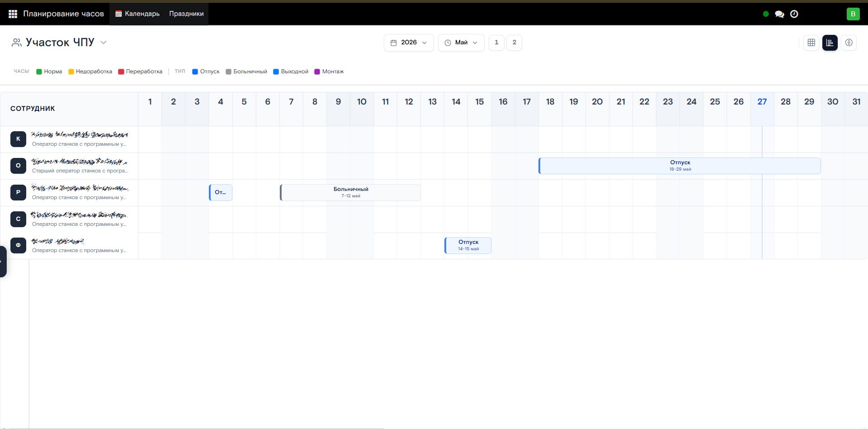Screen dimensions: 868x429
Task: Open the truncated От... bar on day 4
Action: (x=221, y=192)
